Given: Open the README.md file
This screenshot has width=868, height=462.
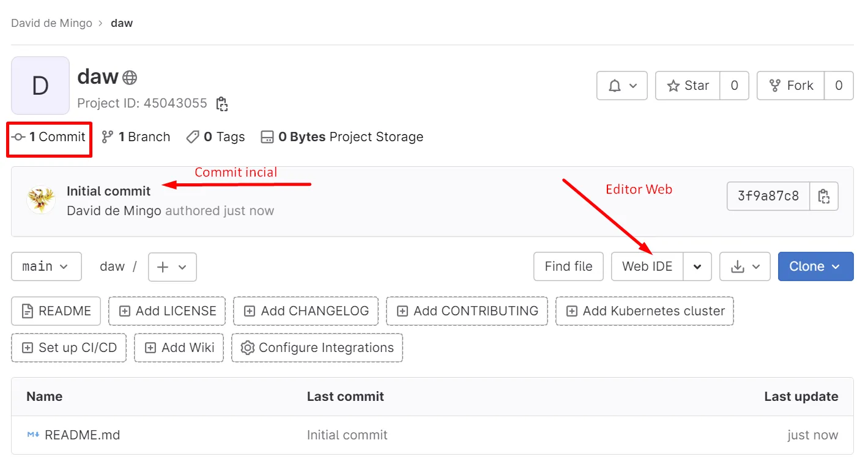Looking at the screenshot, I should [x=82, y=435].
